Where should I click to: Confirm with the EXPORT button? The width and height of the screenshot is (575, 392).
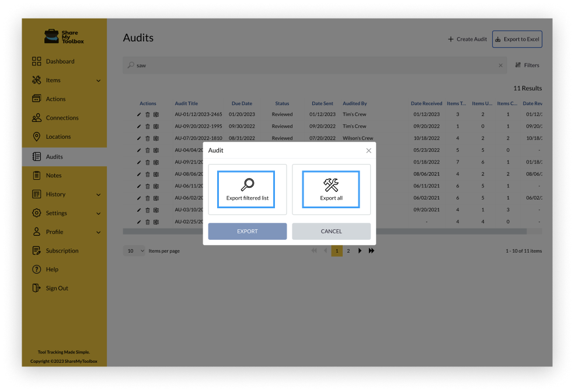coord(247,231)
